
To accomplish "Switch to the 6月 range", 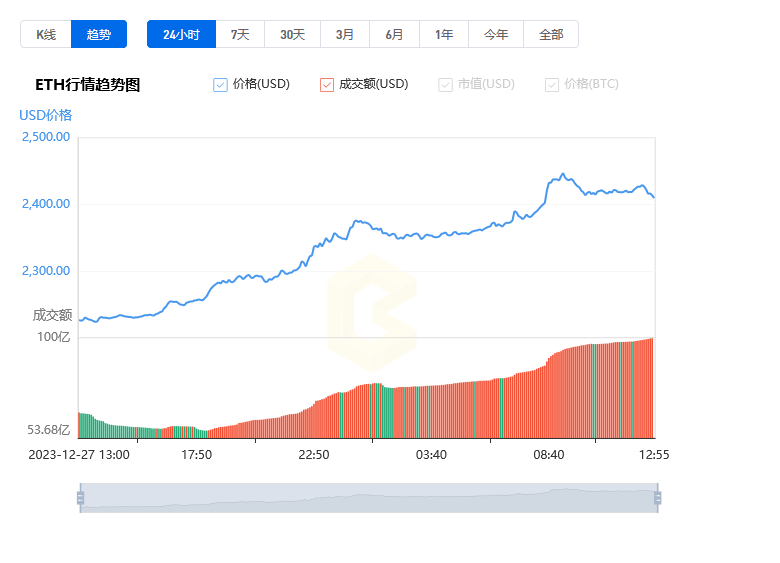I will (x=394, y=34).
